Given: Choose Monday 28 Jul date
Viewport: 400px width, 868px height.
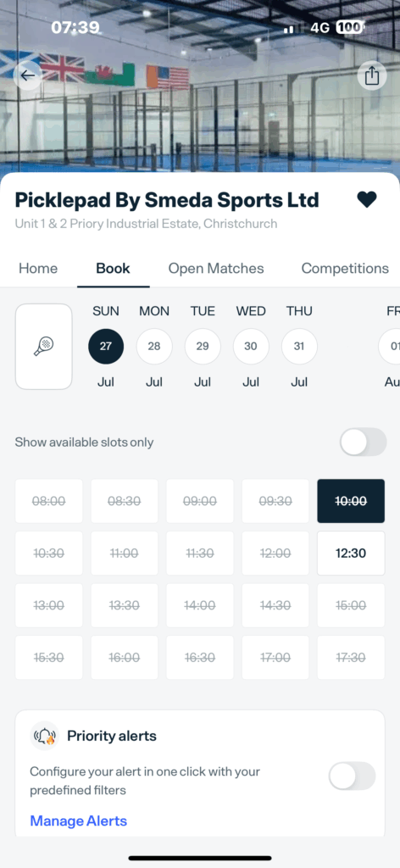Looking at the screenshot, I should coord(154,346).
